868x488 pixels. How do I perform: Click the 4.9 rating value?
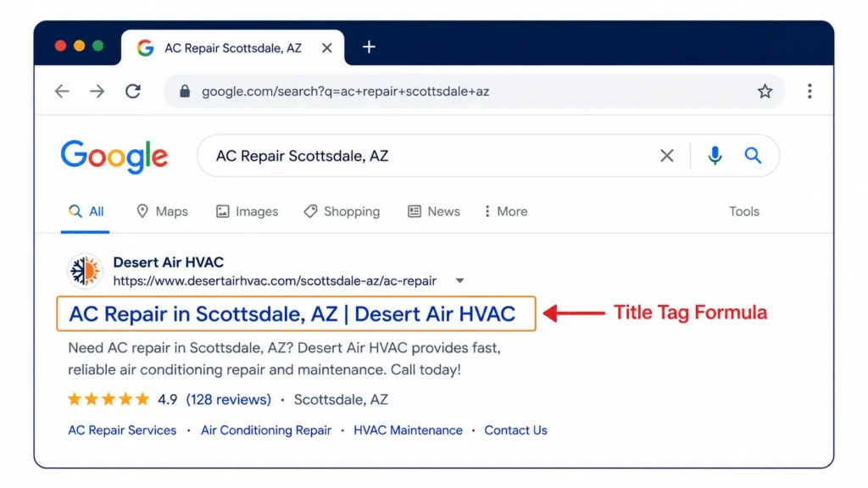click(167, 400)
